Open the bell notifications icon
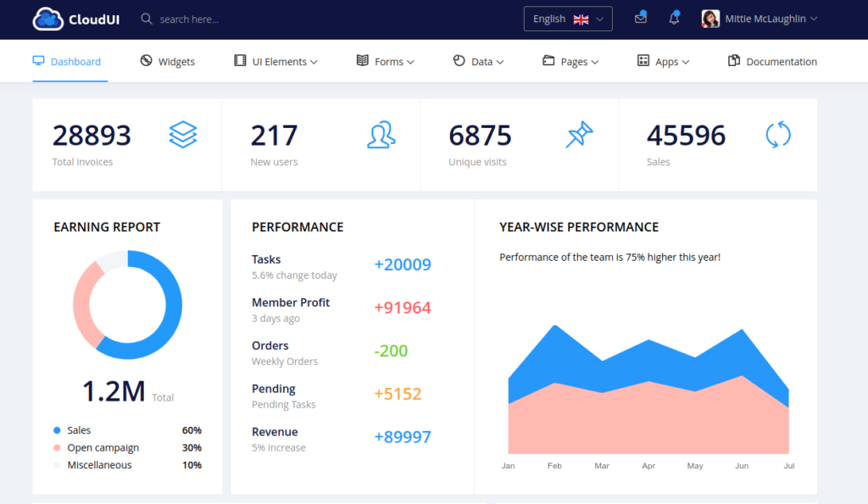 (674, 19)
